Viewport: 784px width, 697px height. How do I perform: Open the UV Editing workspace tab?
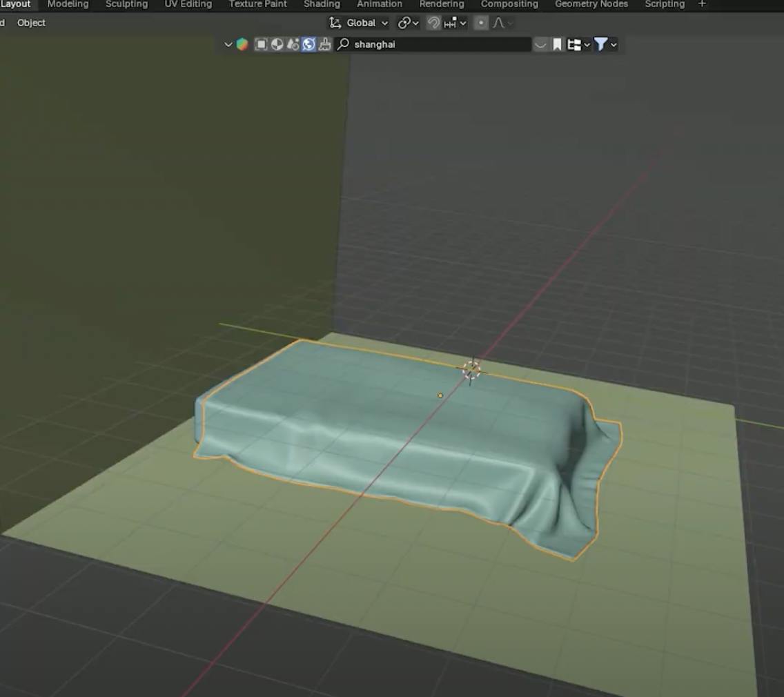pyautogui.click(x=188, y=5)
